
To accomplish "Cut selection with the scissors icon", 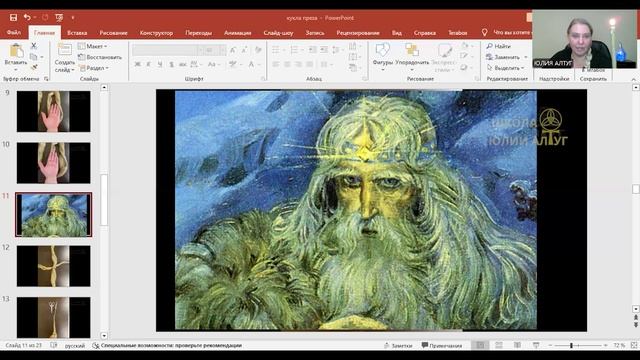I will 34,46.
